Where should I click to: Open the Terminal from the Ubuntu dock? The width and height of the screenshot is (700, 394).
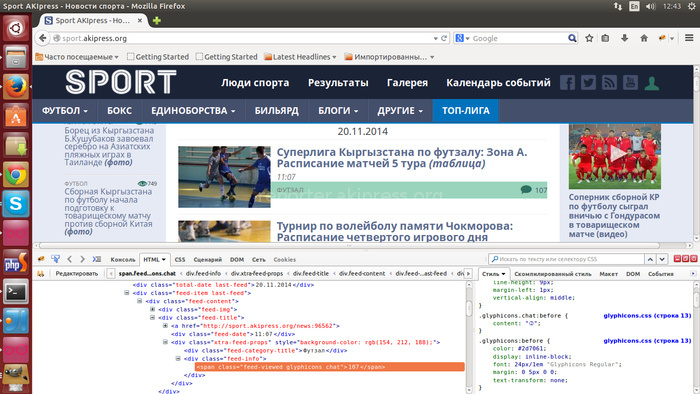[16, 292]
